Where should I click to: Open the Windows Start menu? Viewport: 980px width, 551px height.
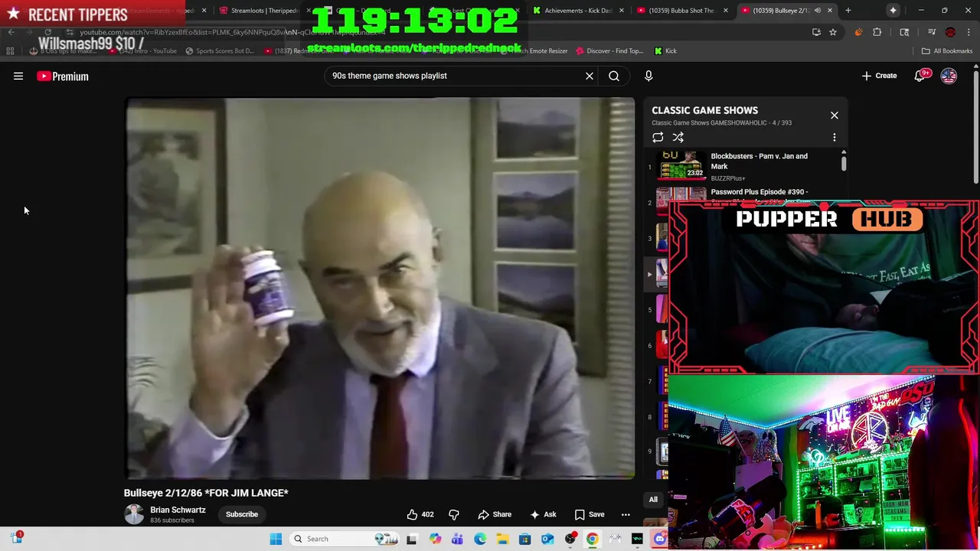pyautogui.click(x=276, y=539)
